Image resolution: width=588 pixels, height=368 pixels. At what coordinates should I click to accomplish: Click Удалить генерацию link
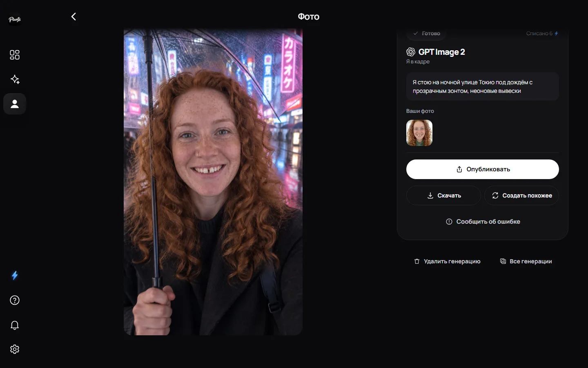coord(447,261)
